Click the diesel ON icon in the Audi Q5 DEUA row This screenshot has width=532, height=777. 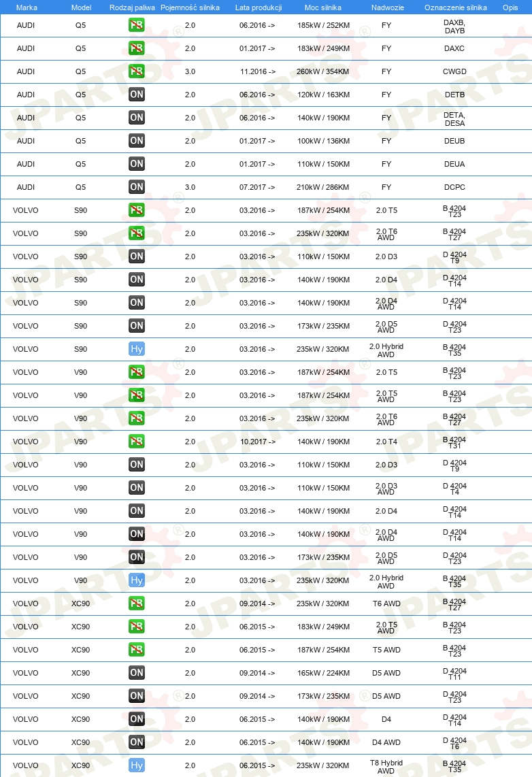pyautogui.click(x=137, y=164)
